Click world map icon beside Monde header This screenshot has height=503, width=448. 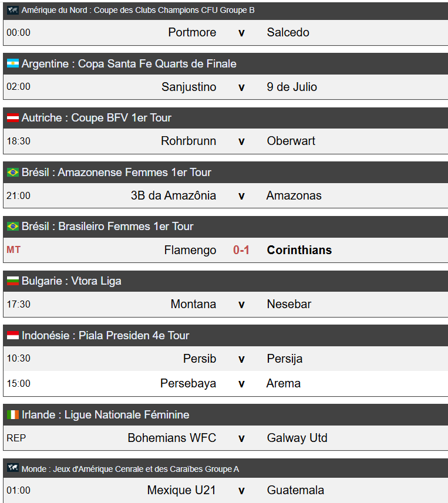point(13,468)
